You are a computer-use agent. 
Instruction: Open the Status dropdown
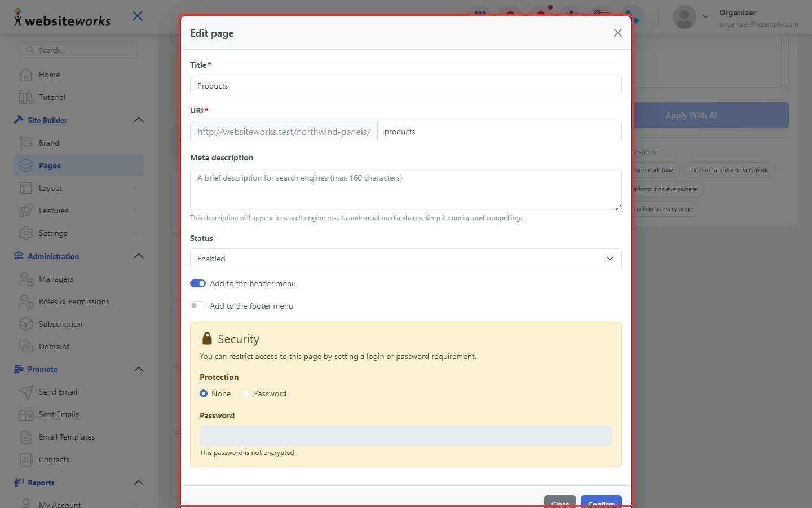(406, 259)
